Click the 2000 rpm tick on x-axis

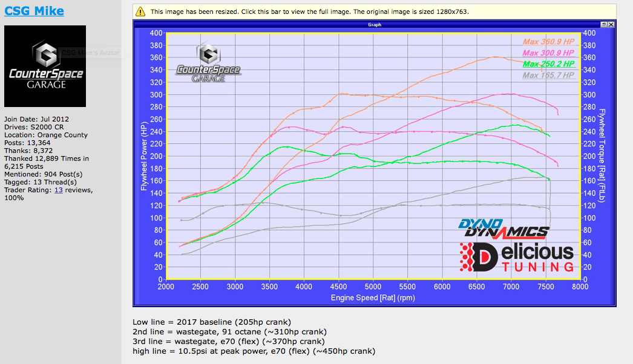(166, 288)
